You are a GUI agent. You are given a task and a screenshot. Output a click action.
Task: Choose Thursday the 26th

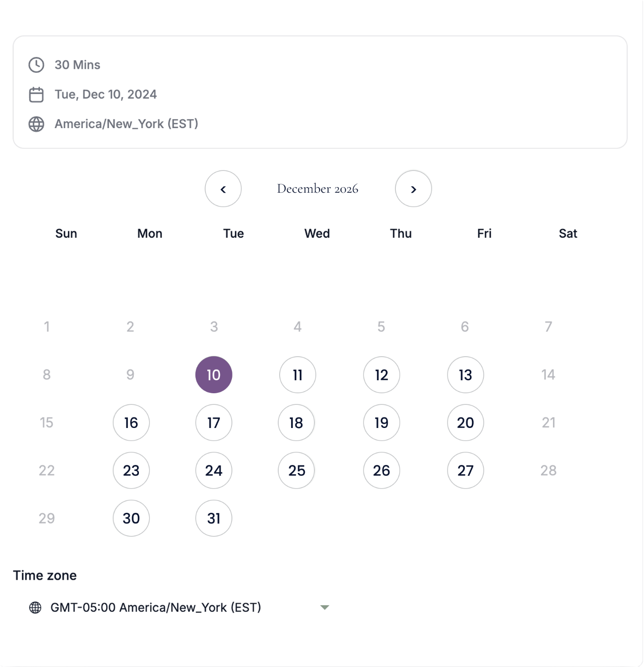(x=381, y=470)
